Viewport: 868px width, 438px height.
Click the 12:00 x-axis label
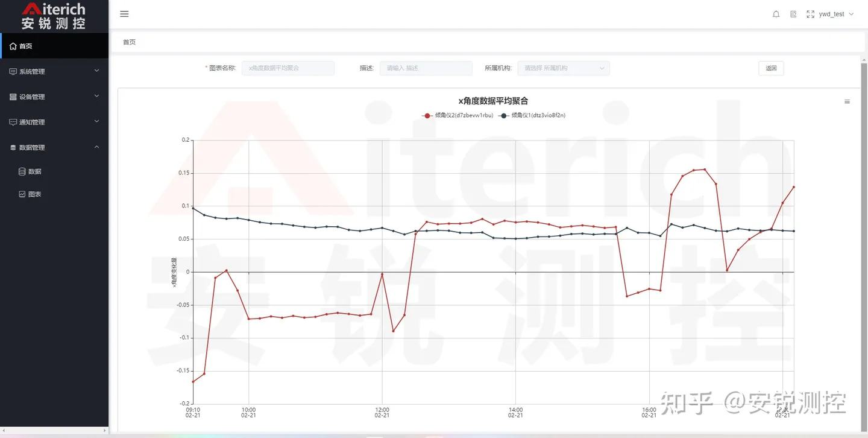tap(382, 413)
